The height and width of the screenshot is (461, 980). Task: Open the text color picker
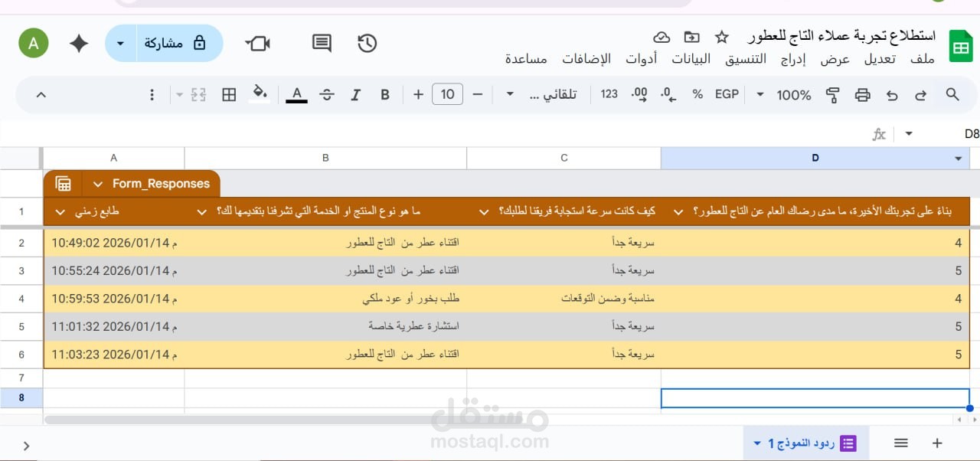296,94
